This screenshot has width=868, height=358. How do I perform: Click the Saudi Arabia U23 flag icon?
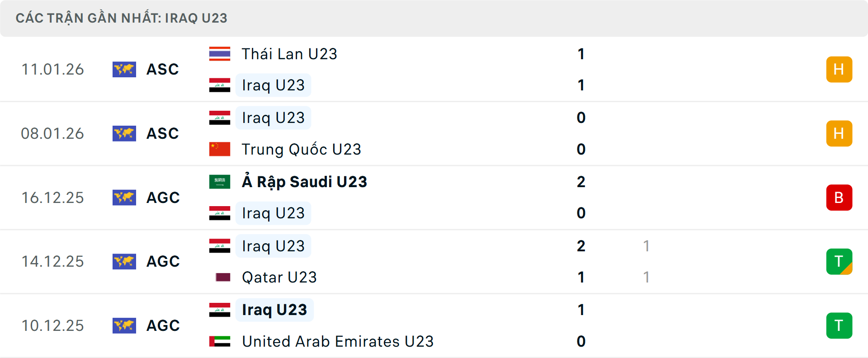(x=220, y=181)
